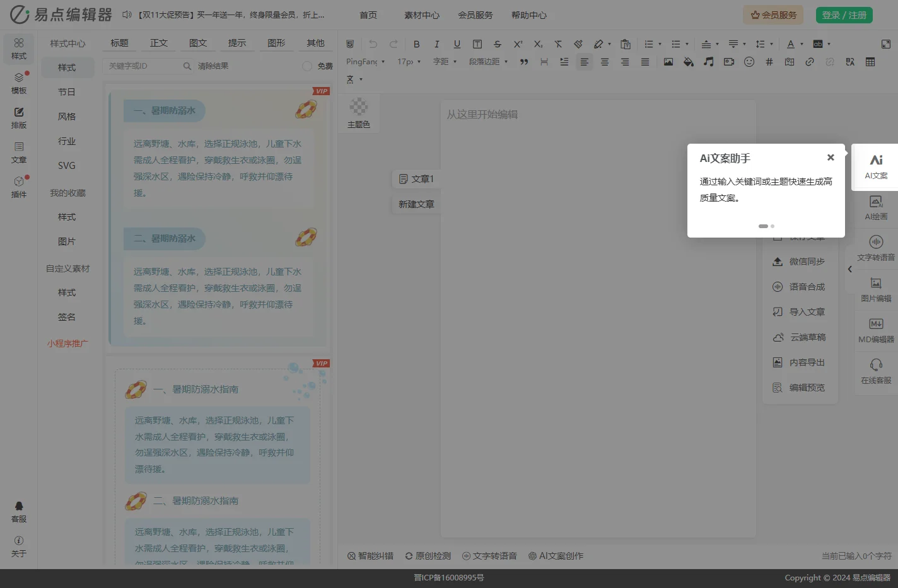Screen dimensions: 898x588
Task: Expand line height dropdown arrow
Action: (x=771, y=44)
